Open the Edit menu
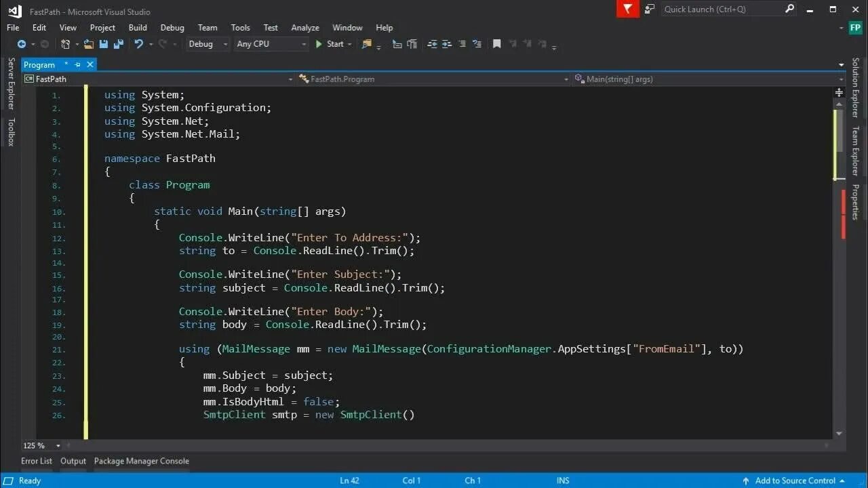 pyautogui.click(x=39, y=28)
